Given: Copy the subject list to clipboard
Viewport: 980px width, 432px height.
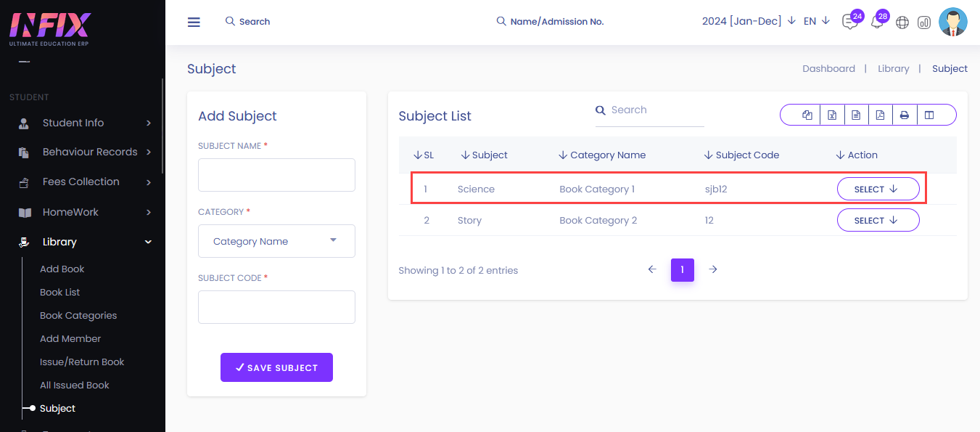Looking at the screenshot, I should (807, 115).
